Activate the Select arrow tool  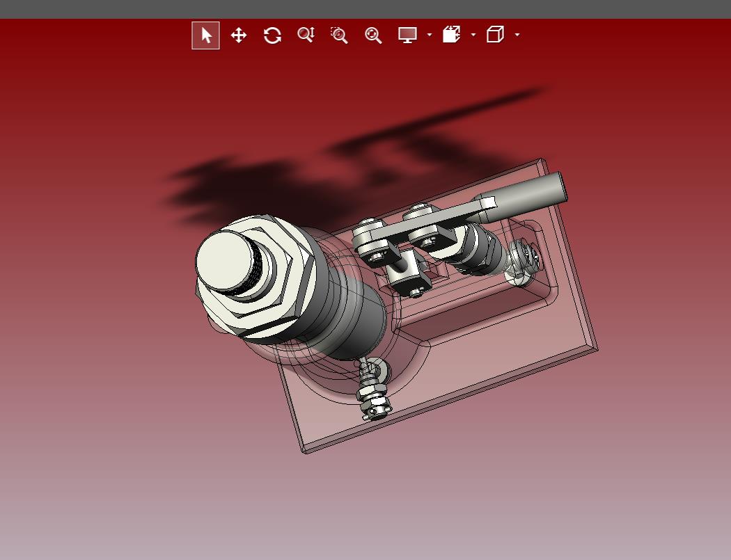pos(205,35)
